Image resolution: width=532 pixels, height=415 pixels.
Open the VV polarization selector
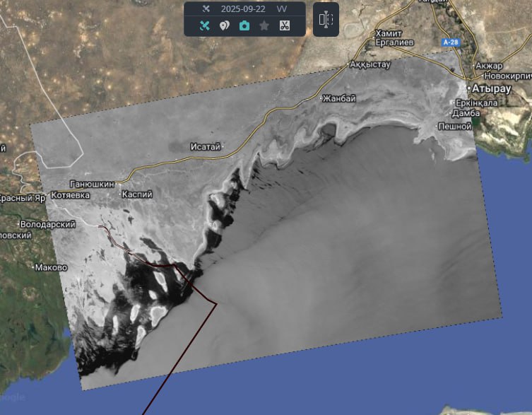tap(282, 9)
